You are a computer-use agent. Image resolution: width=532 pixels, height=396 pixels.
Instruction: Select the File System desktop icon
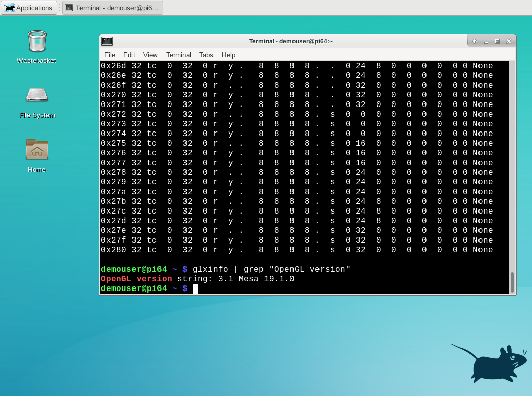coord(37,102)
